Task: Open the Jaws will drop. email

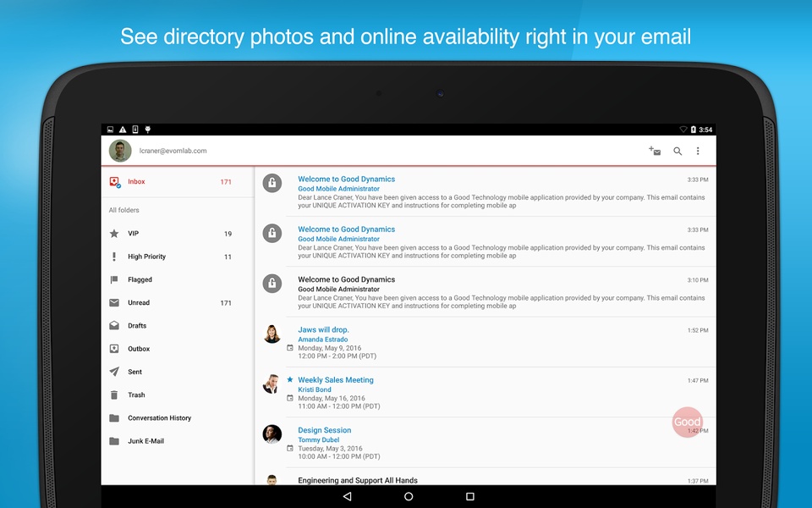Action: pos(486,343)
